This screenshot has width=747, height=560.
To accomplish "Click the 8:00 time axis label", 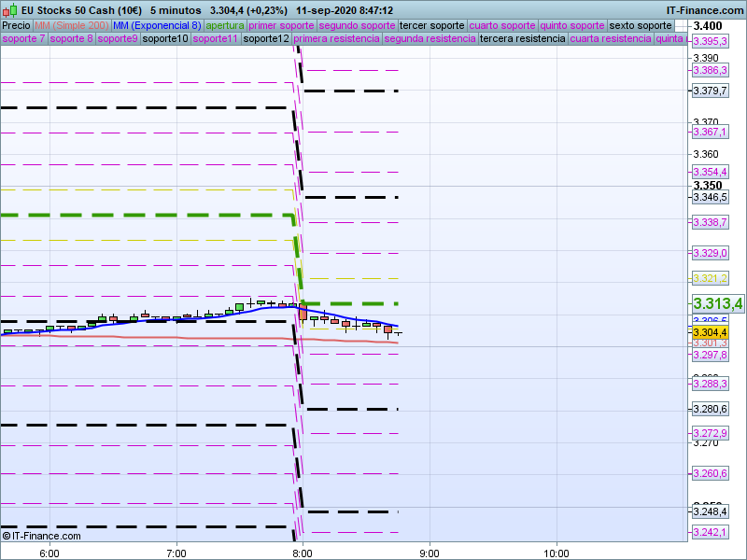I will point(303,553).
